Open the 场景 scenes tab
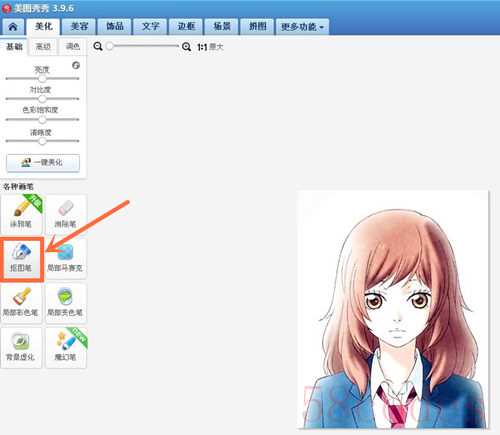 click(x=222, y=27)
